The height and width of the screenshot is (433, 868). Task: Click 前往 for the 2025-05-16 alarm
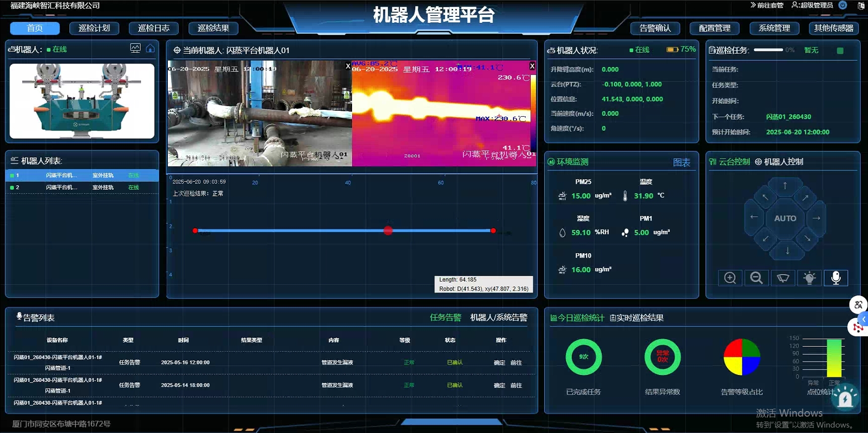click(516, 362)
